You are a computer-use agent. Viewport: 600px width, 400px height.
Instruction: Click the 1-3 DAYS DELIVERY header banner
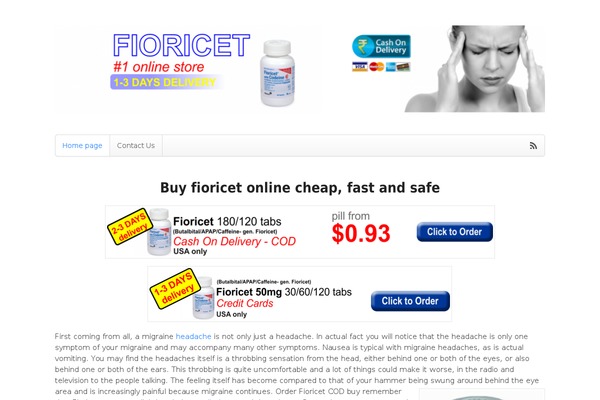[165, 82]
